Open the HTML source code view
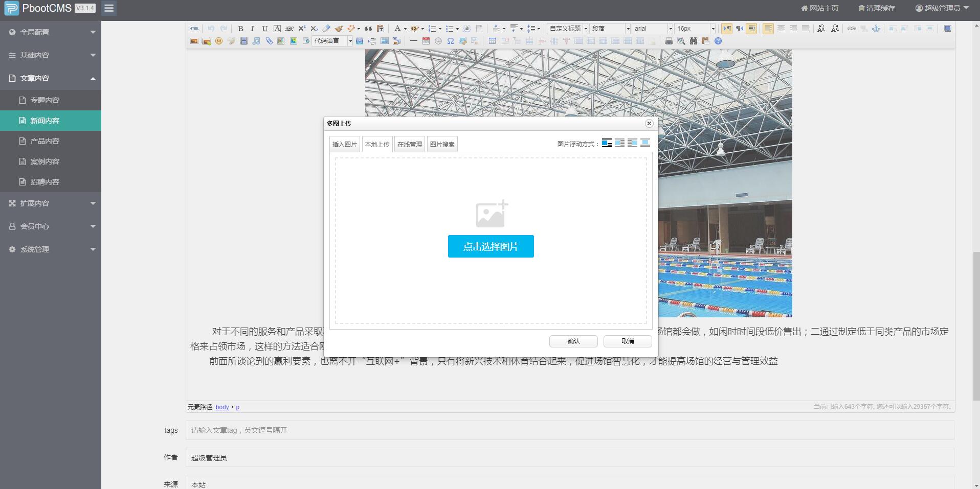The width and height of the screenshot is (980, 489). tap(194, 29)
